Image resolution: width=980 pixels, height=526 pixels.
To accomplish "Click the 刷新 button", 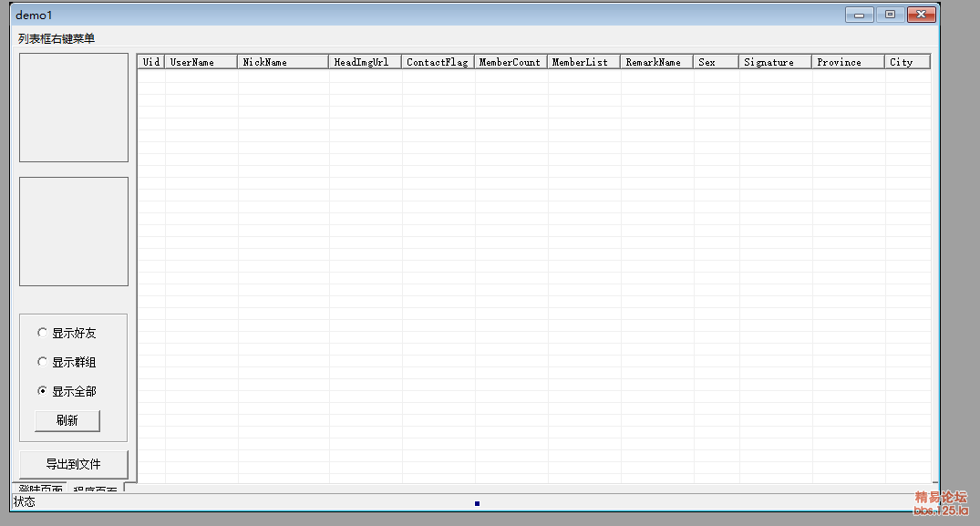I will [67, 420].
